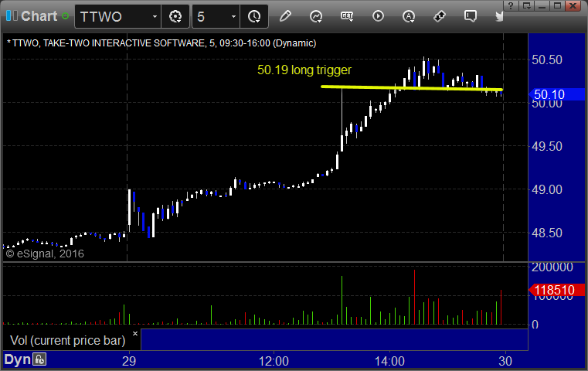Click the green status circle indicator
The image size is (588, 371).
tap(65, 16)
